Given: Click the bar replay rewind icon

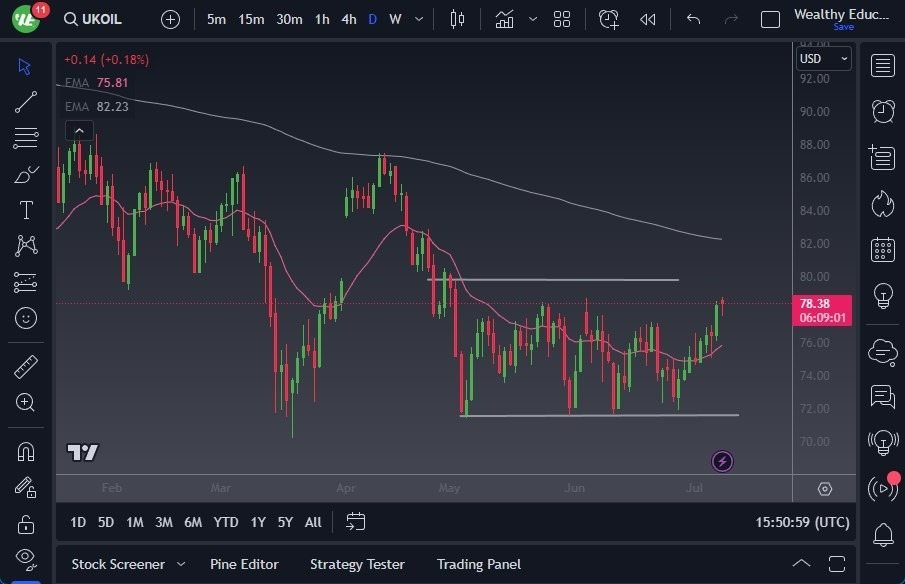Looking at the screenshot, I should [x=648, y=19].
